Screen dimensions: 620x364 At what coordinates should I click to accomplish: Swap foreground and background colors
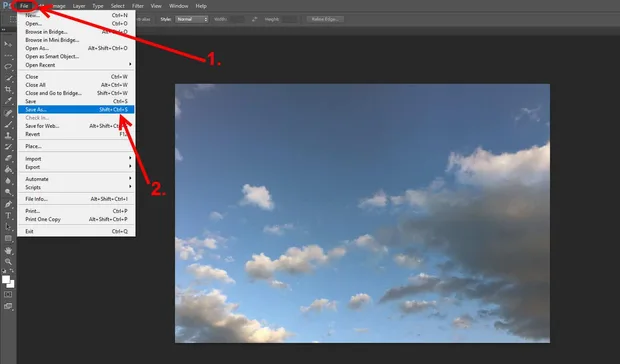[12, 271]
